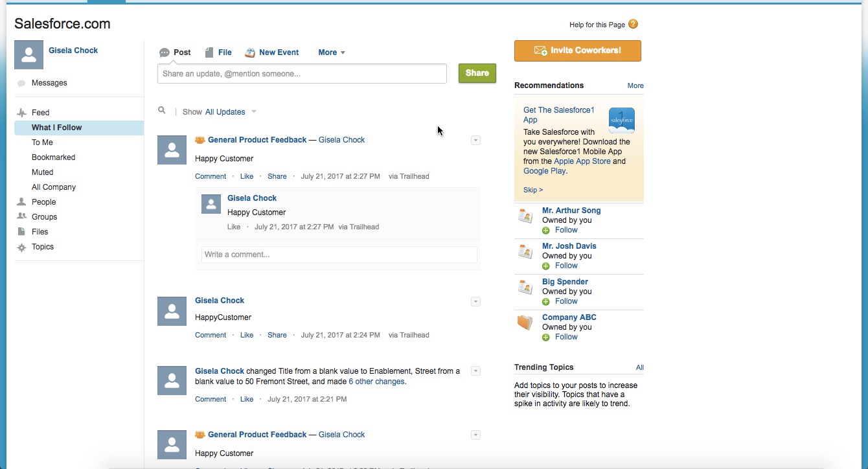Click the Trending Topics heading
The image size is (868, 469).
543,367
